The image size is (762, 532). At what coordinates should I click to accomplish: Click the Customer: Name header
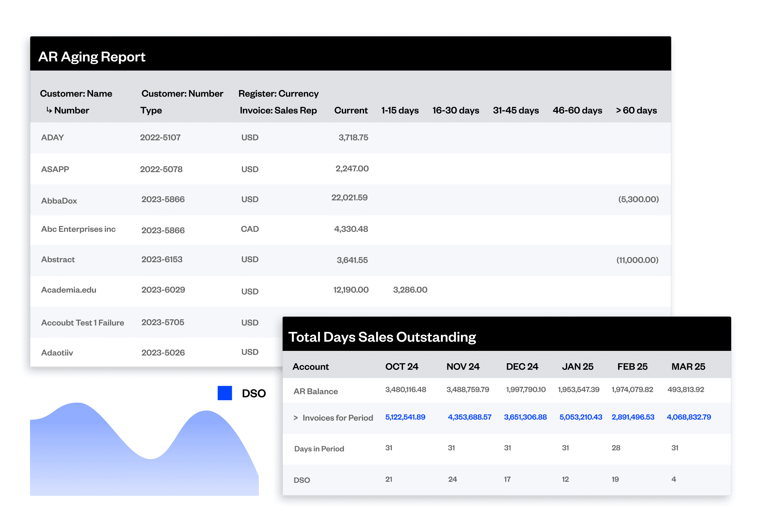coord(76,93)
